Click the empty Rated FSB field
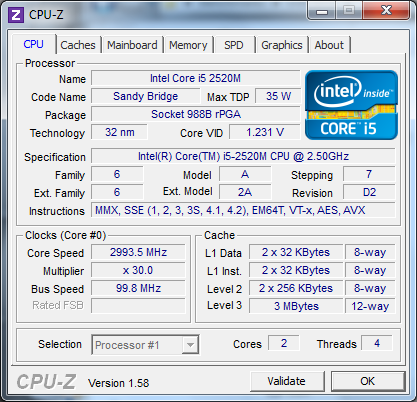This screenshot has width=417, height=402. click(x=138, y=306)
